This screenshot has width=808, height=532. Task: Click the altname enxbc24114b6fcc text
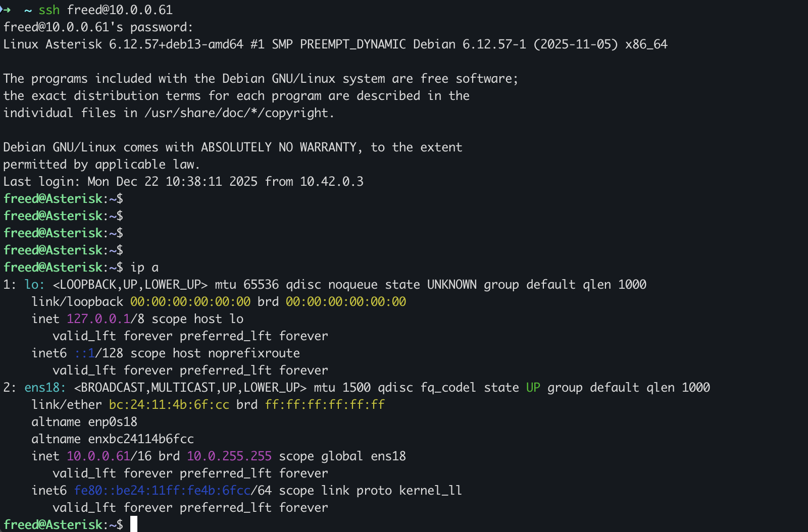tap(141, 439)
